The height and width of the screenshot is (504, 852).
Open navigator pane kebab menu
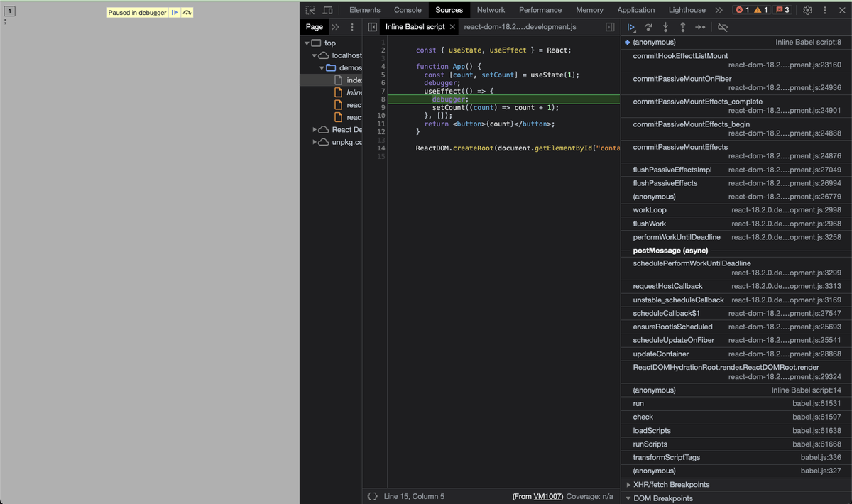click(352, 27)
